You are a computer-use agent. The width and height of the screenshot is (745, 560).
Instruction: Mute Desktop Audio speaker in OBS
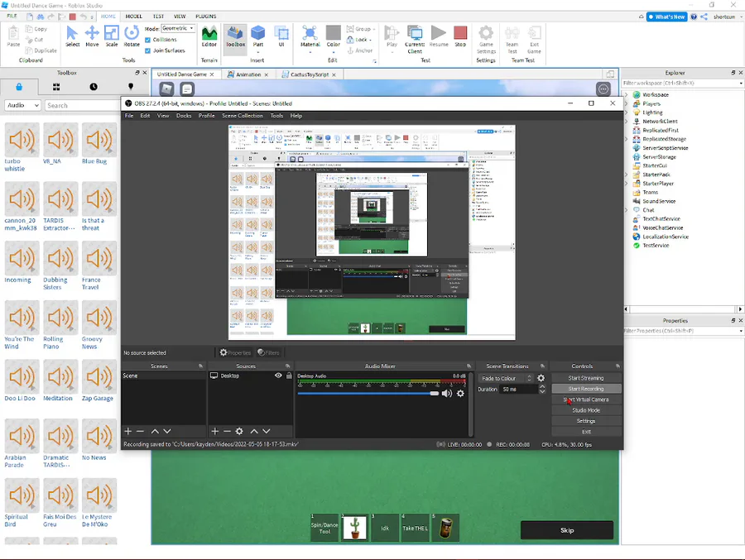[447, 393]
